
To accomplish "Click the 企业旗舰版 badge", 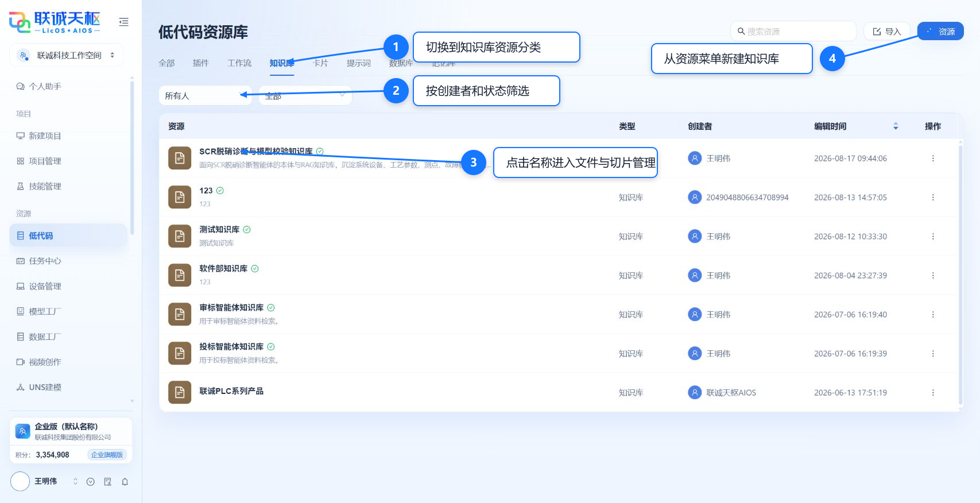I will tap(107, 455).
